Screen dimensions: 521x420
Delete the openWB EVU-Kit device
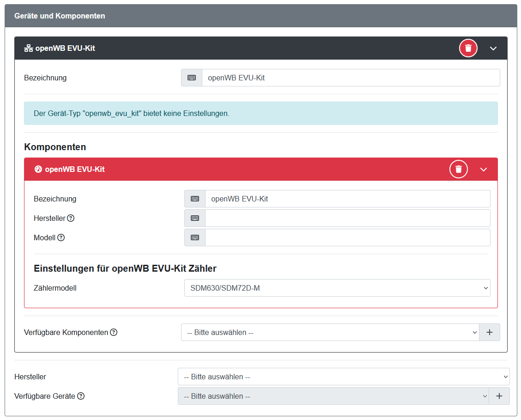[x=468, y=48]
